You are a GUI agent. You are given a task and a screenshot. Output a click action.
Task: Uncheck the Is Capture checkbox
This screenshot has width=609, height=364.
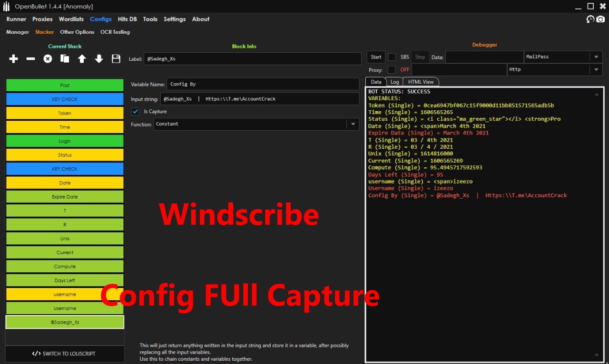[x=135, y=111]
